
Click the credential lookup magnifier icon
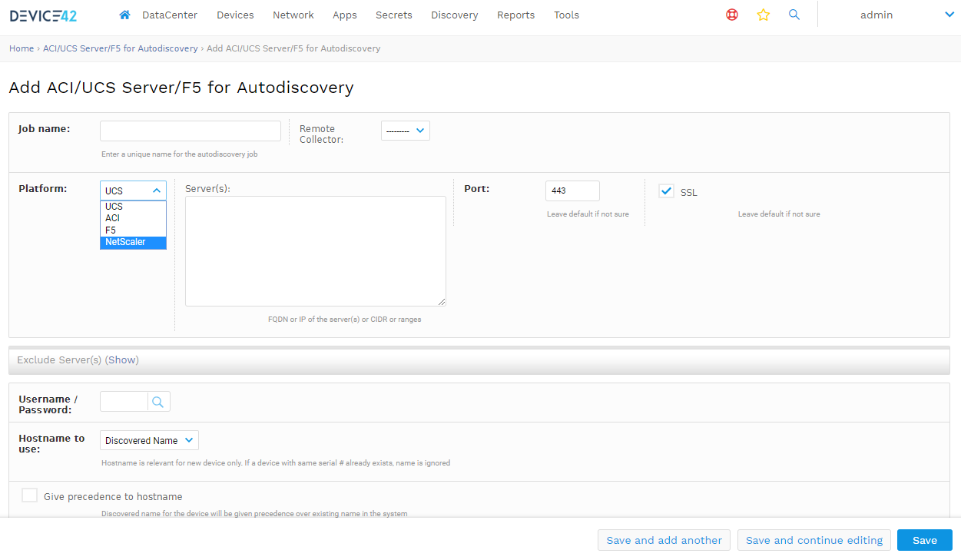pyautogui.click(x=157, y=402)
